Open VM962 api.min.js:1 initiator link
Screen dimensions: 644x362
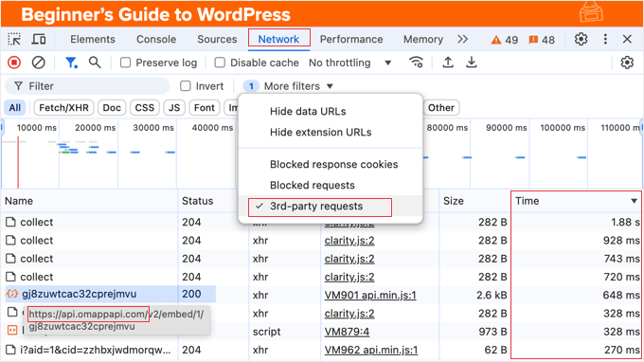371,350
